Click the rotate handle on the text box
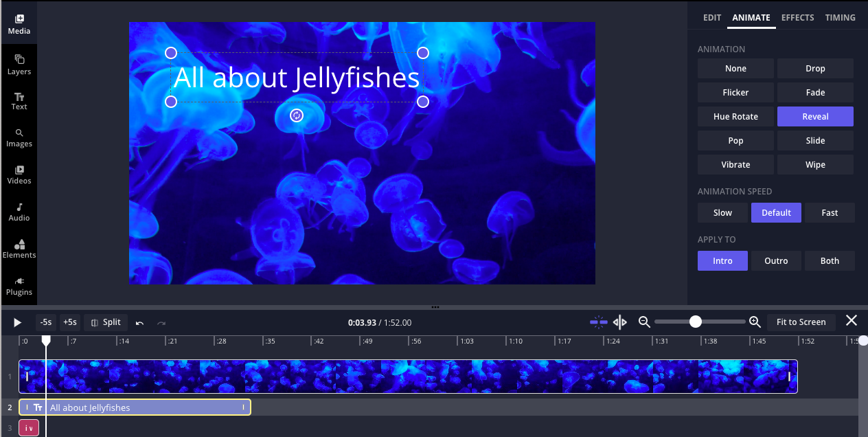 coord(296,115)
